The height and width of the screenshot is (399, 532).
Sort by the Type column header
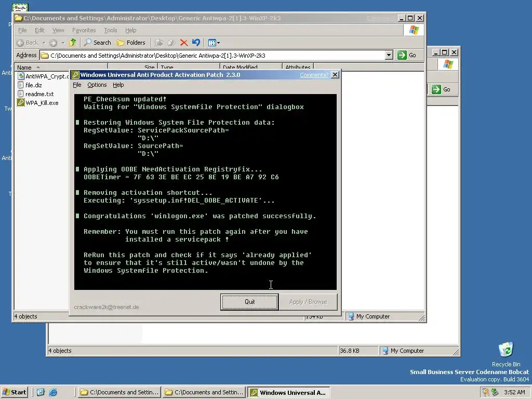[x=189, y=67]
